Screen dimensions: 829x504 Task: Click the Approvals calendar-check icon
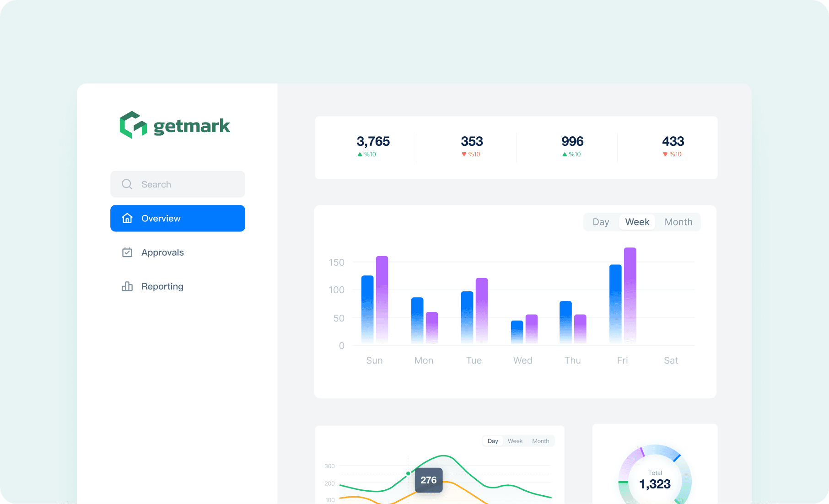point(127,252)
